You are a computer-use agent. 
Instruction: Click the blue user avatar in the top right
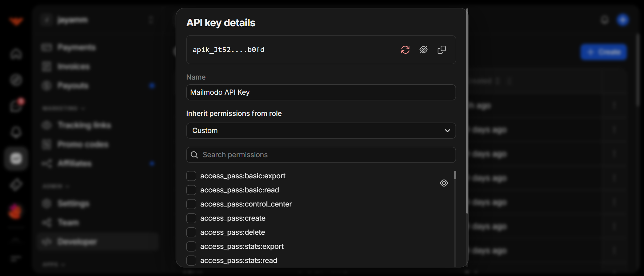[x=623, y=20]
